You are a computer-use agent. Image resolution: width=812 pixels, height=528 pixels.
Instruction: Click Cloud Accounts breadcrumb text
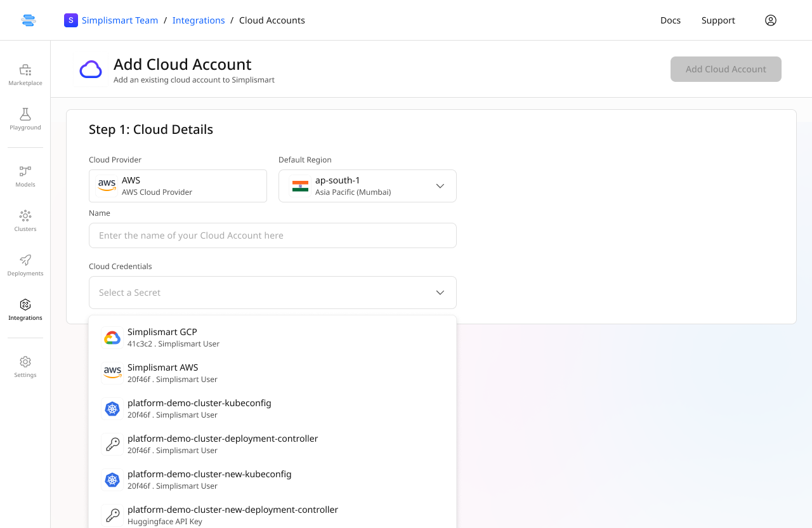coord(272,20)
